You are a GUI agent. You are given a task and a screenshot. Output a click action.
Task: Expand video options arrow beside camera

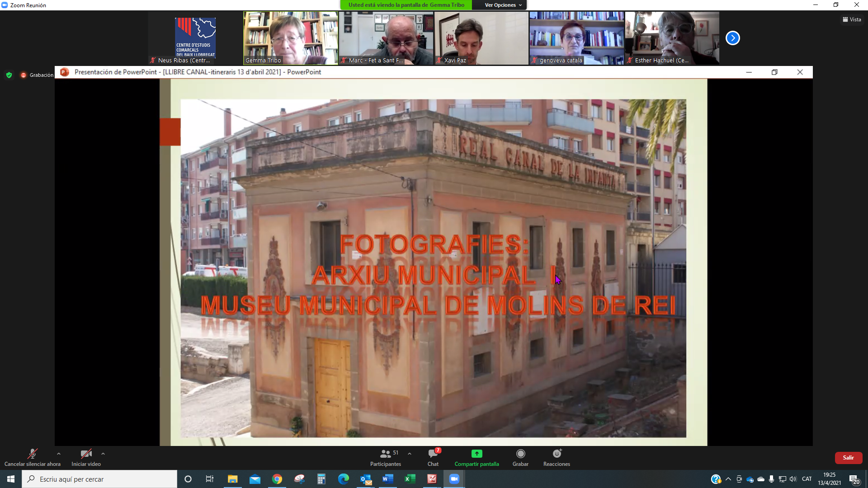(x=103, y=454)
